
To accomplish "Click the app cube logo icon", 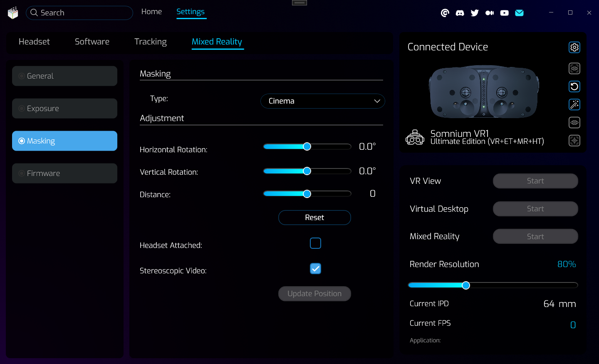I will (x=13, y=13).
